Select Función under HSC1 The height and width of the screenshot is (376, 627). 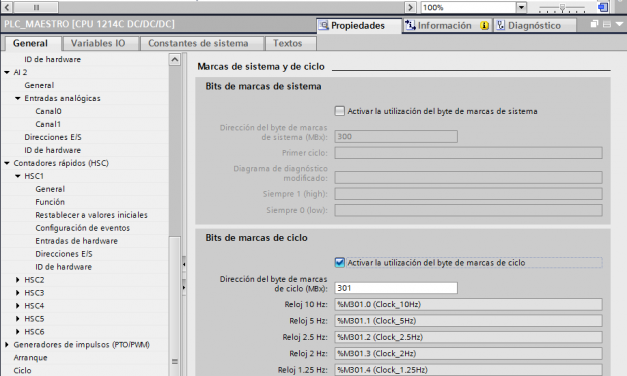click(50, 202)
